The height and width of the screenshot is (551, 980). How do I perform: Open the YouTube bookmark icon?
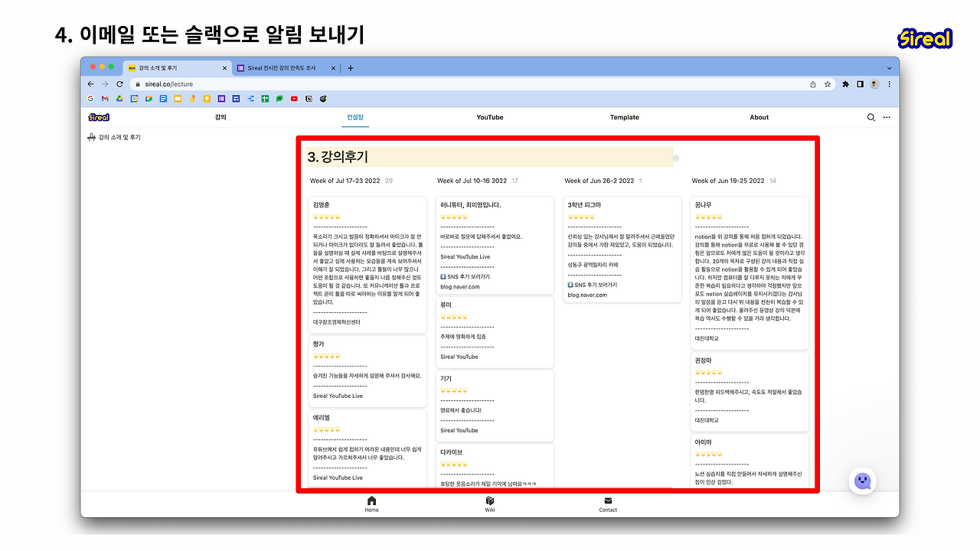point(294,99)
